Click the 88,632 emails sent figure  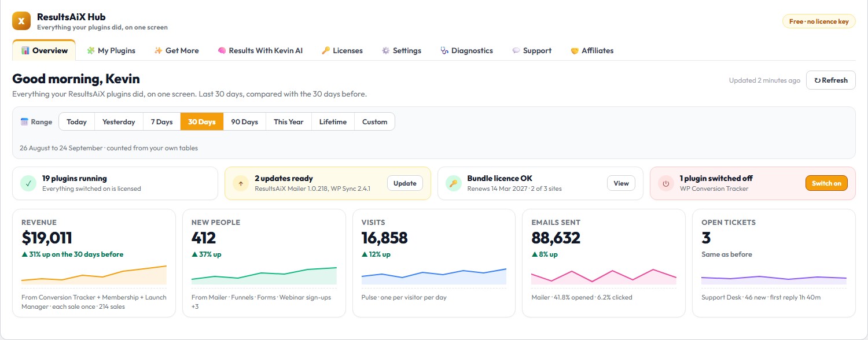(x=556, y=238)
